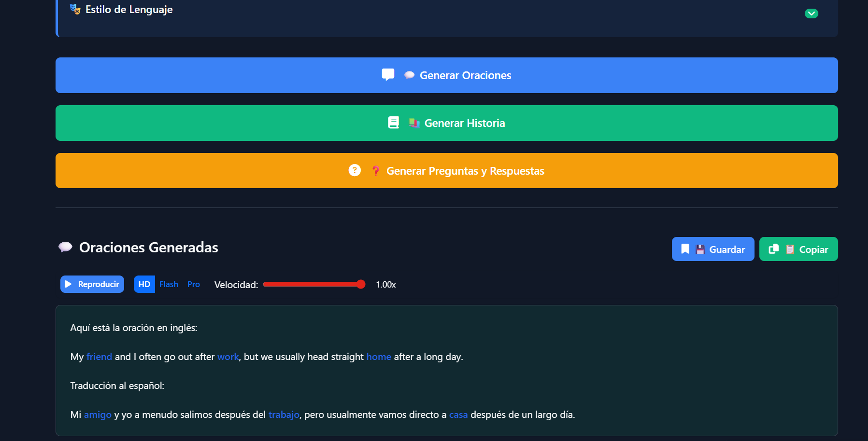The width and height of the screenshot is (868, 441).
Task: Click the highlighted word 'friend'
Action: 99,357
